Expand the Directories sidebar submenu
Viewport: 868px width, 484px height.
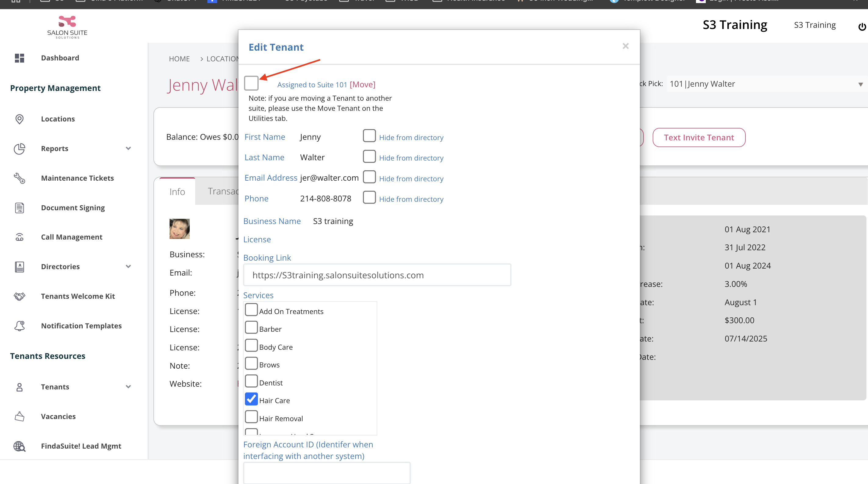[x=128, y=266]
